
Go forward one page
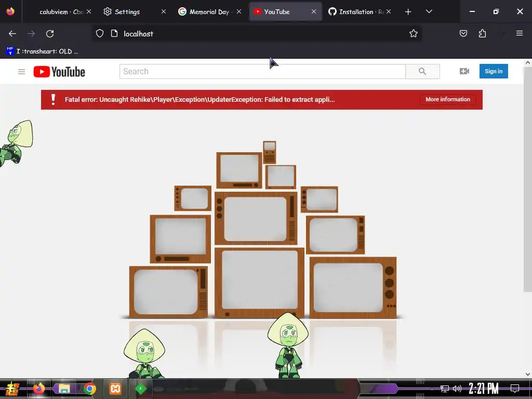31,34
